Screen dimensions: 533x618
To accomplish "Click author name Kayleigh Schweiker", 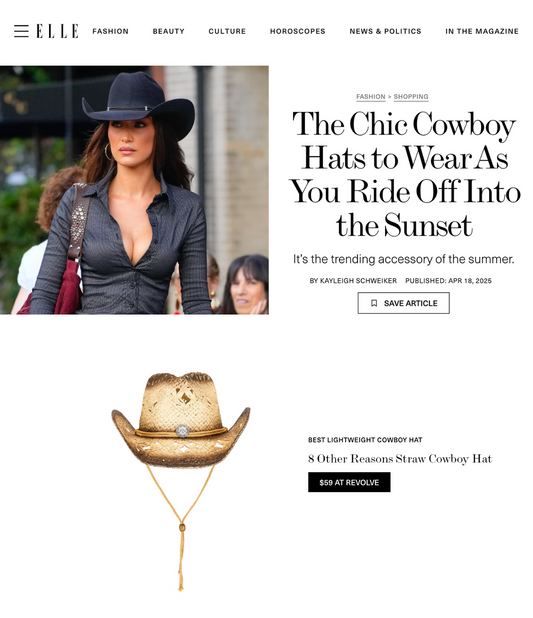I will click(x=358, y=281).
